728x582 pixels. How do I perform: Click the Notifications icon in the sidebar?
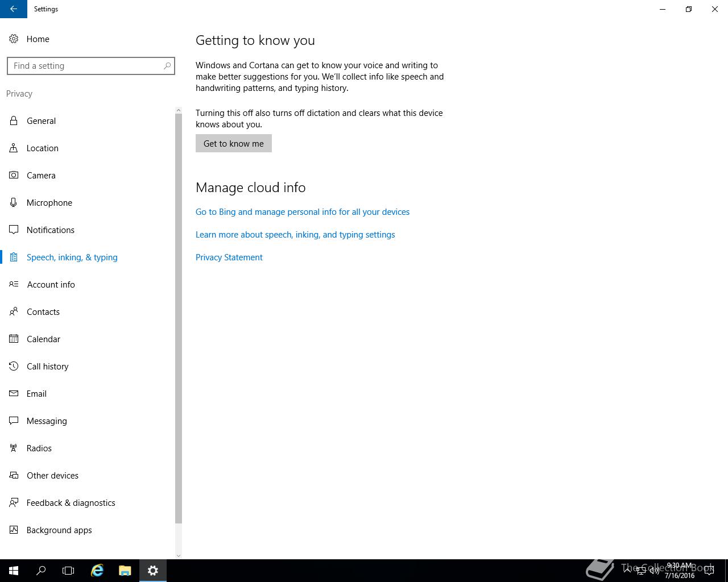click(x=14, y=230)
